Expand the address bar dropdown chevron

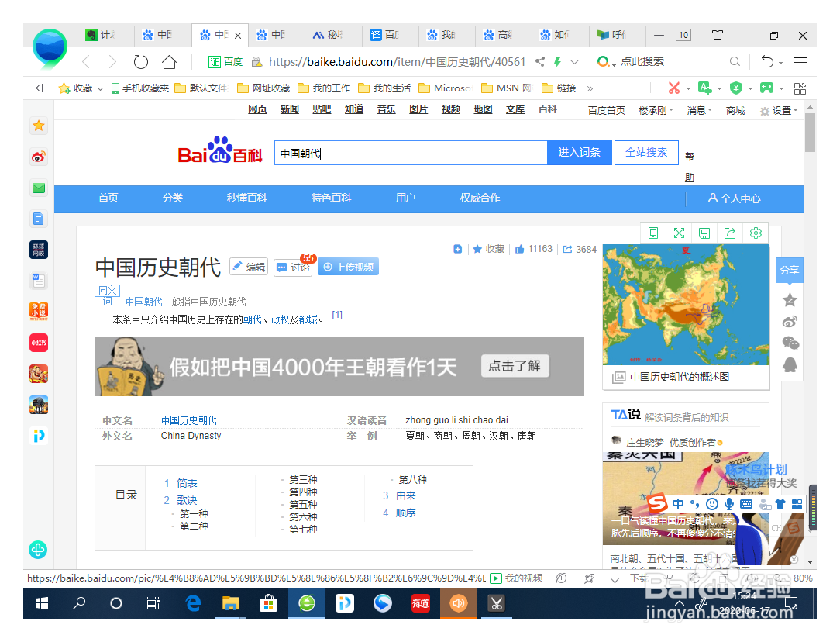click(x=574, y=61)
